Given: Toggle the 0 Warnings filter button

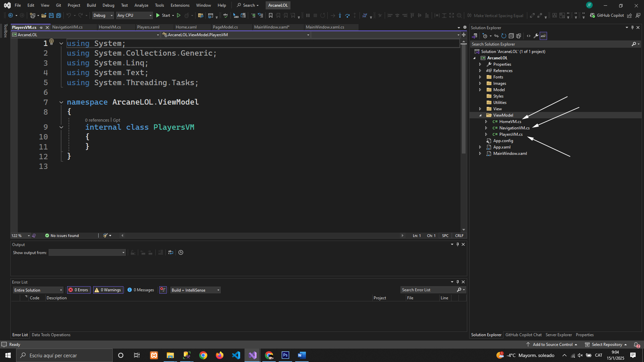Looking at the screenshot, I should [x=108, y=290].
